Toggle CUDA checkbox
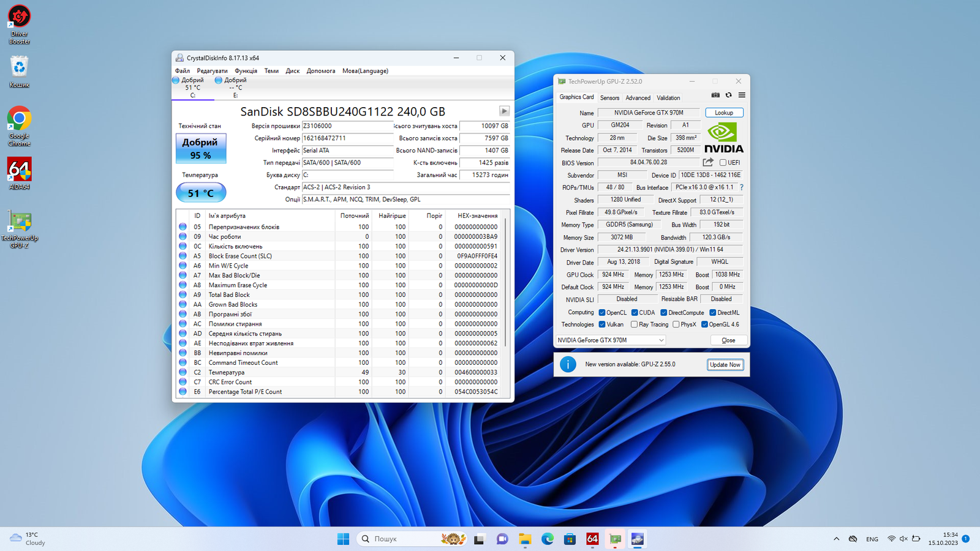The image size is (980, 551). point(635,313)
